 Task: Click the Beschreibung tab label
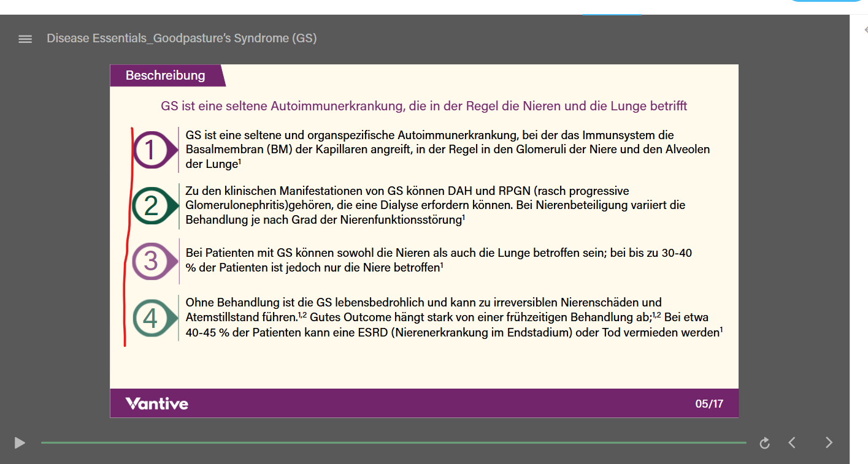[x=165, y=75]
